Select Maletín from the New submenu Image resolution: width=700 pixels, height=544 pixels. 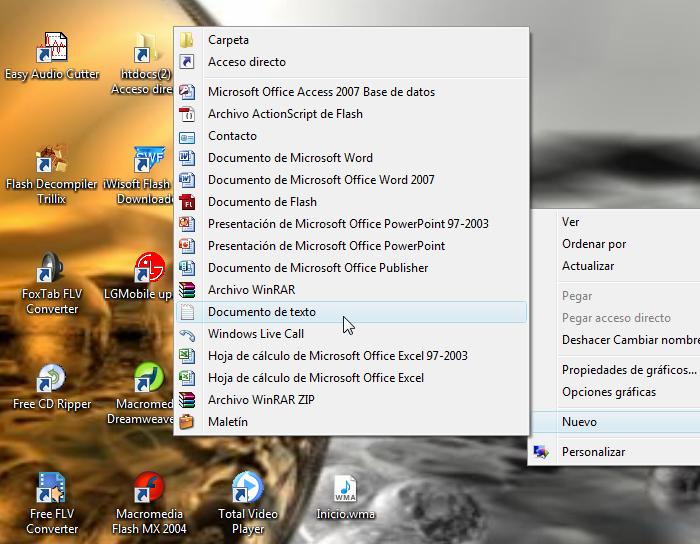click(351, 422)
